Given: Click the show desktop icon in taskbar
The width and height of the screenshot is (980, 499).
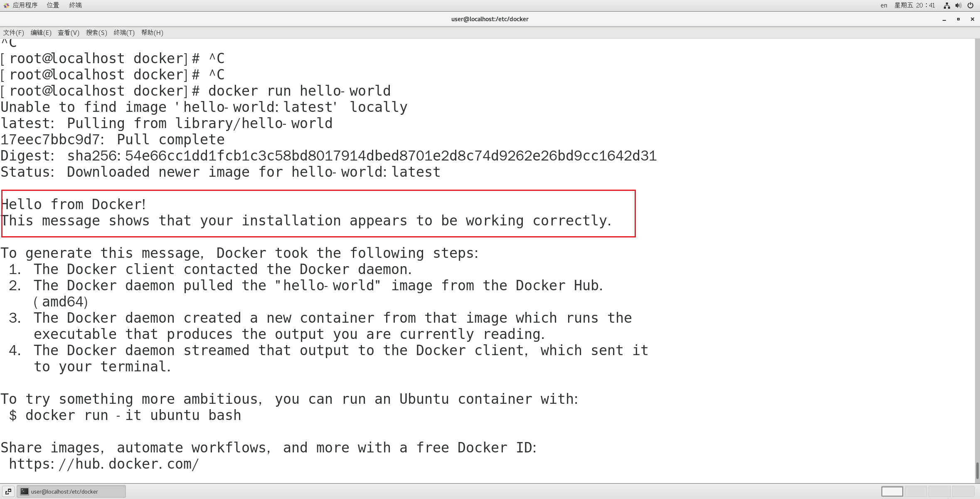Looking at the screenshot, I should pos(8,492).
